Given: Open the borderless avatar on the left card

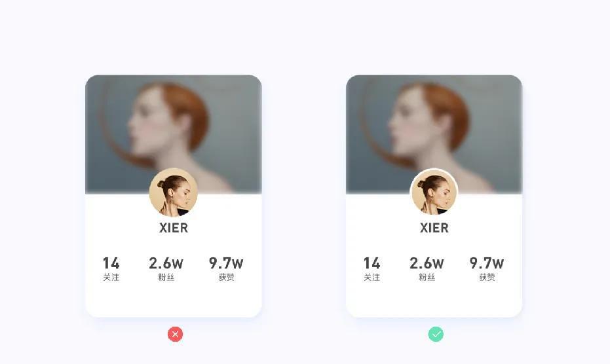Looking at the screenshot, I should pos(174,192).
